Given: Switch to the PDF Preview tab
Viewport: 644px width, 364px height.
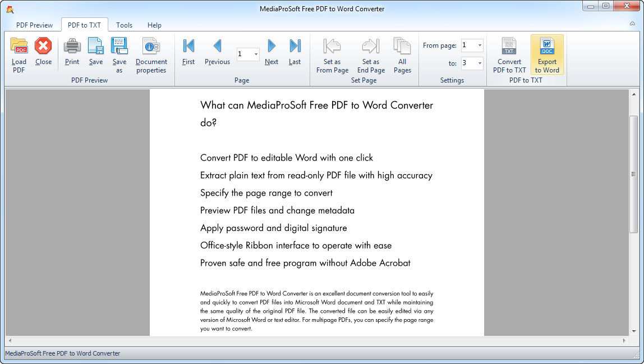Looking at the screenshot, I should (x=35, y=25).
